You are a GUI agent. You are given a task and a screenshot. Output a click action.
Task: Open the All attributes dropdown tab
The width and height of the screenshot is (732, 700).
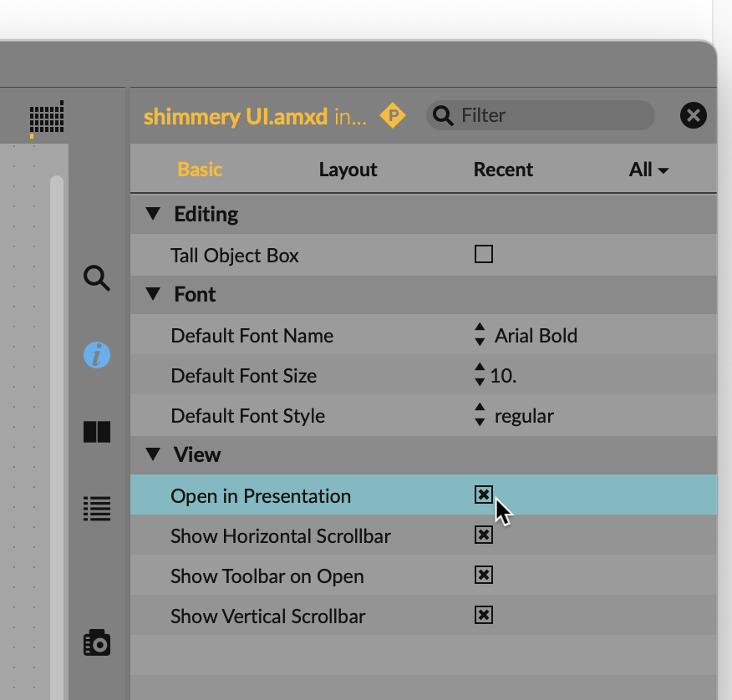coord(648,170)
